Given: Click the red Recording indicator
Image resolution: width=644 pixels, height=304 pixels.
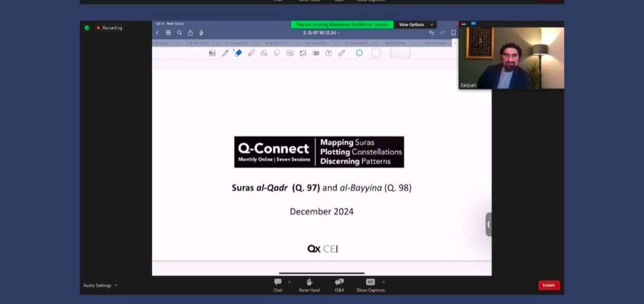Looking at the screenshot, I should 109,28.
